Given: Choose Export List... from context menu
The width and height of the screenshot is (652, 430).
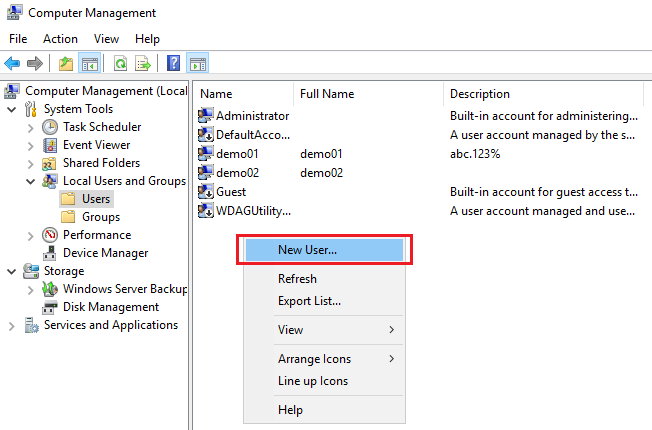Looking at the screenshot, I should point(324,301).
